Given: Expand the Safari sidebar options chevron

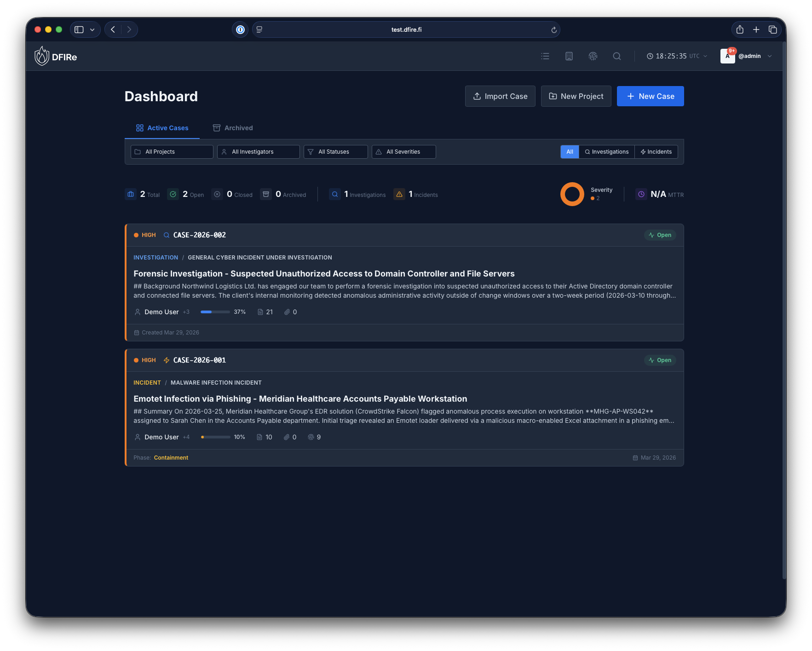Looking at the screenshot, I should coord(92,29).
